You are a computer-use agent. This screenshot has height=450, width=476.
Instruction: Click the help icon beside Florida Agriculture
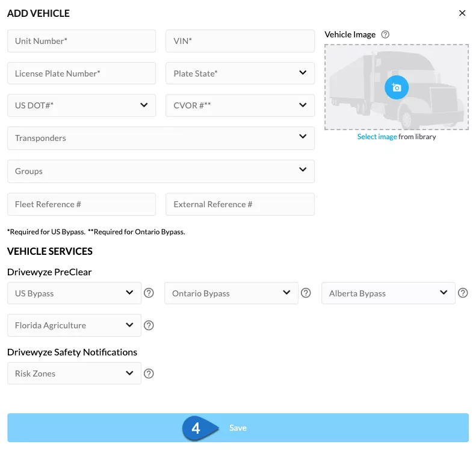pyautogui.click(x=149, y=325)
